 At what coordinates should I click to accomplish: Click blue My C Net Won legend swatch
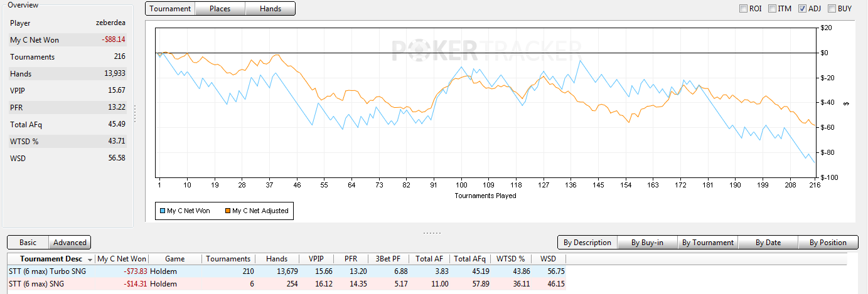[x=163, y=211]
